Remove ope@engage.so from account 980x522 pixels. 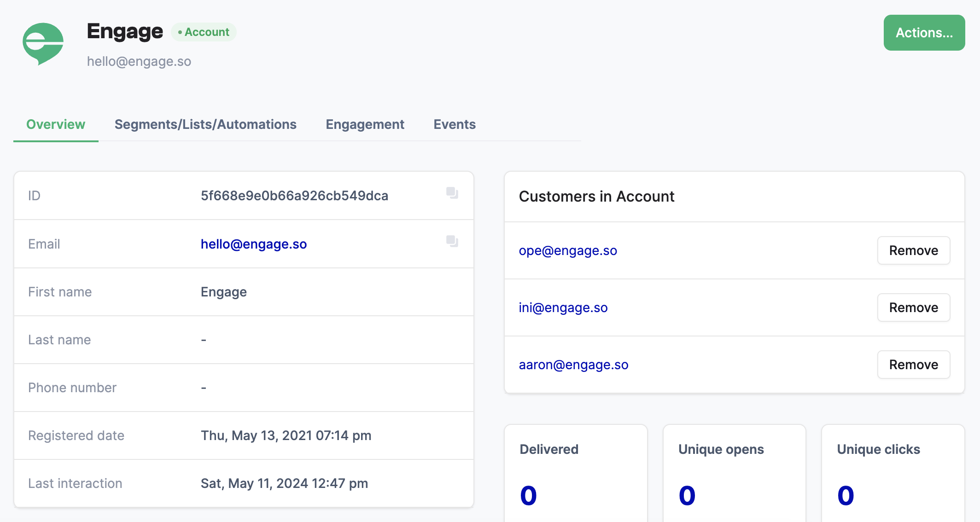click(913, 250)
